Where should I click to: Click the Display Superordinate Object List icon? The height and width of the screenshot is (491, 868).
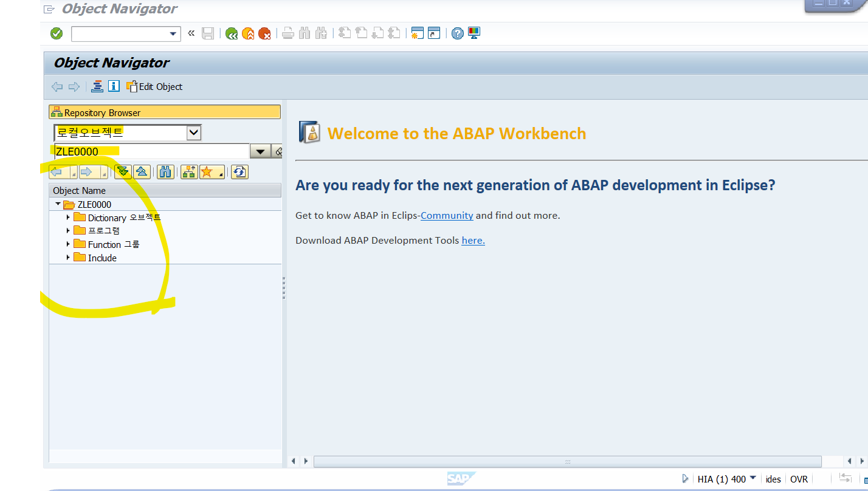(x=189, y=172)
